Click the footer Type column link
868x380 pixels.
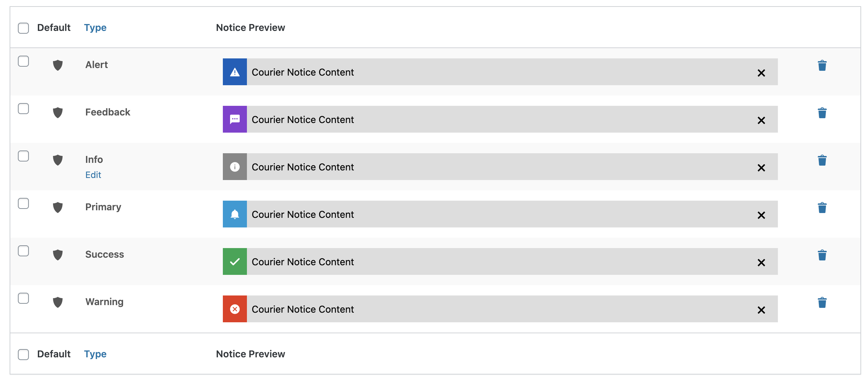click(95, 354)
